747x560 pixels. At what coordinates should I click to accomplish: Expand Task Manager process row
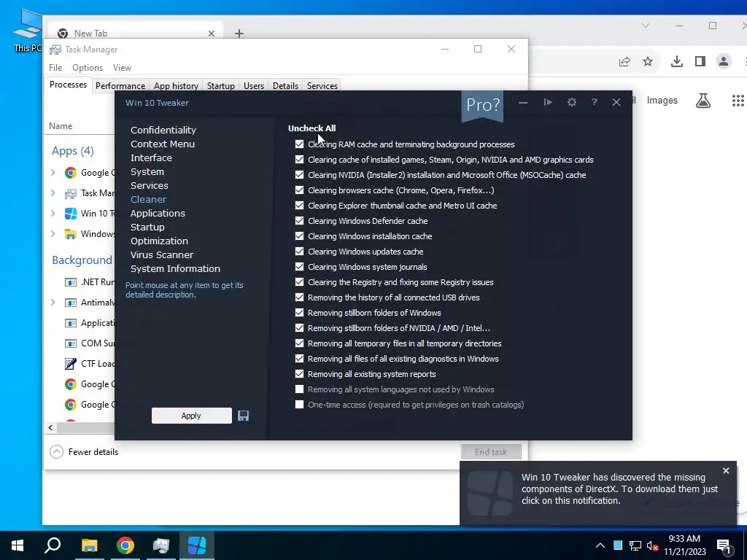click(x=53, y=192)
